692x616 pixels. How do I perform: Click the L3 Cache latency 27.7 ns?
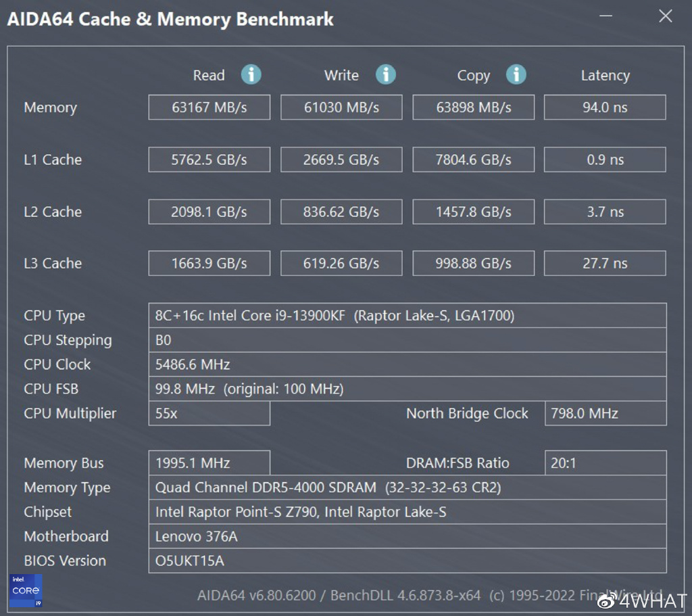tap(605, 263)
